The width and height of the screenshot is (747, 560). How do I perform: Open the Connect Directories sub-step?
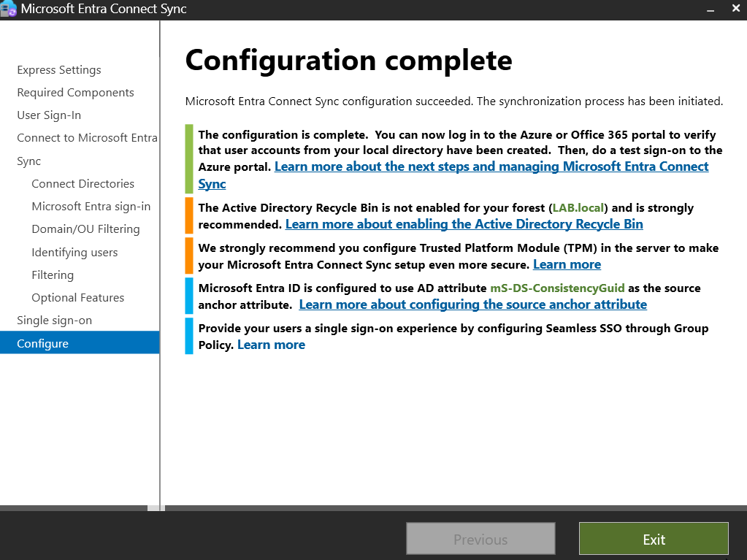(83, 183)
